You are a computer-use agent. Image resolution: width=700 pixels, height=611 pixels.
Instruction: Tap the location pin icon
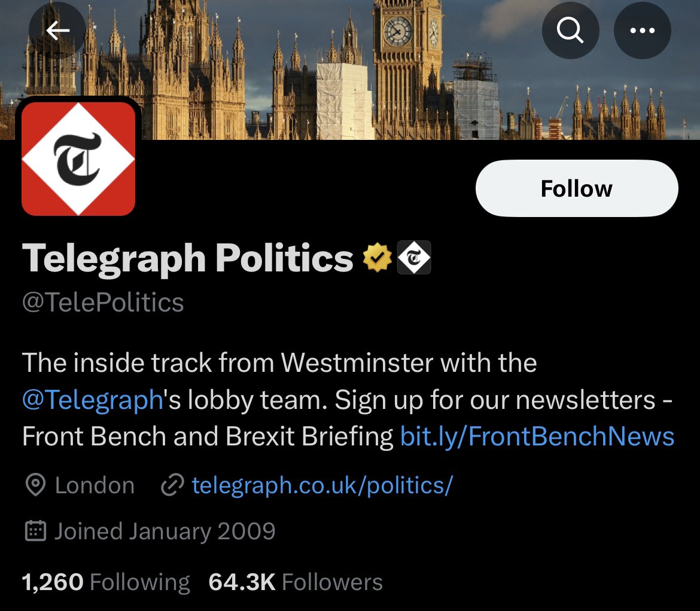35,485
